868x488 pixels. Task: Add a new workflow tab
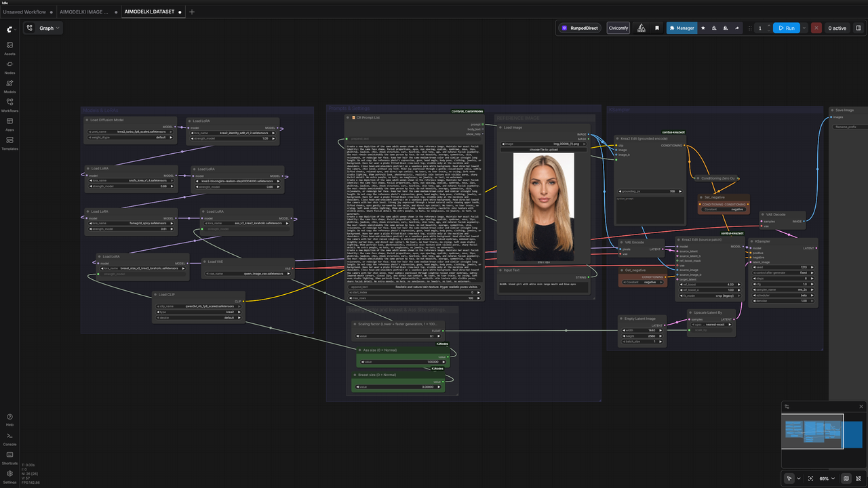click(x=192, y=12)
